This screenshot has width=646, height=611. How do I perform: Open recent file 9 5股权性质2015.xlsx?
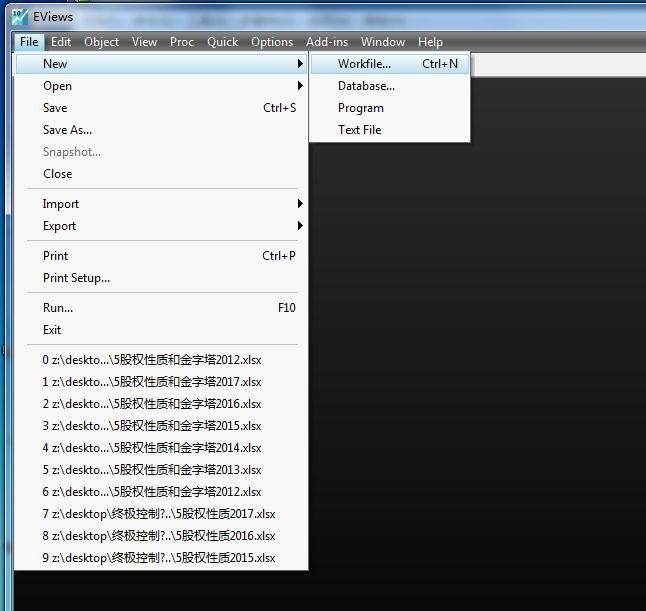point(161,558)
